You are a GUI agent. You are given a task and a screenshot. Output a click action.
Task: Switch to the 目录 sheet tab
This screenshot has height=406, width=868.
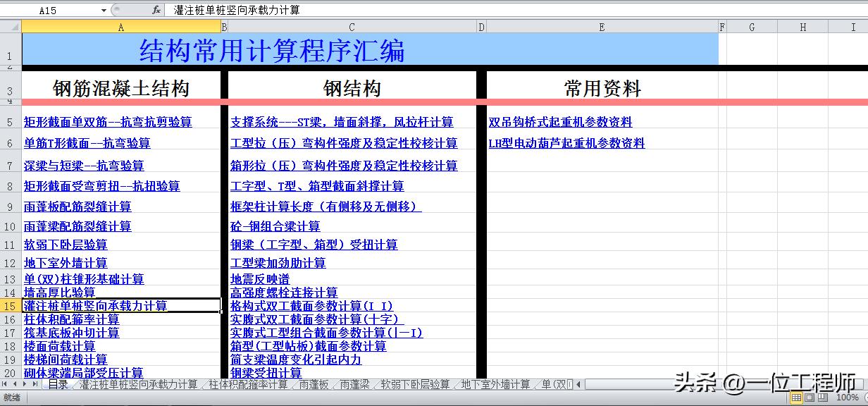[58, 385]
